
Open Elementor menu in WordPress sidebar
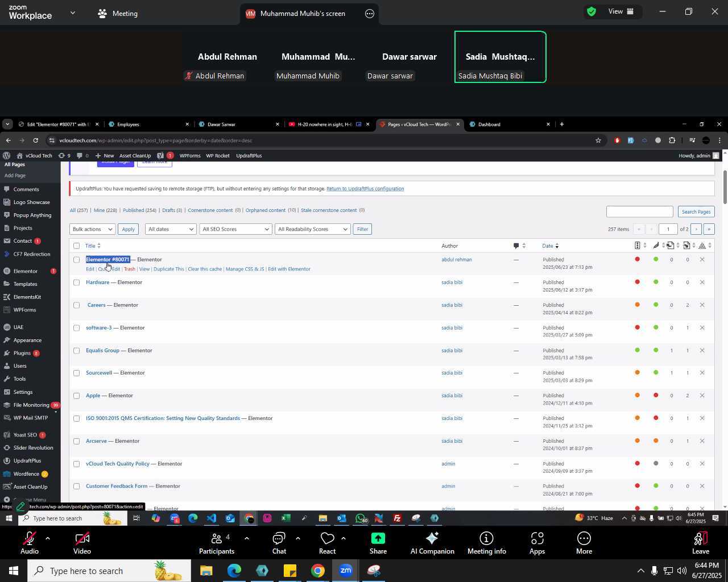click(x=26, y=271)
